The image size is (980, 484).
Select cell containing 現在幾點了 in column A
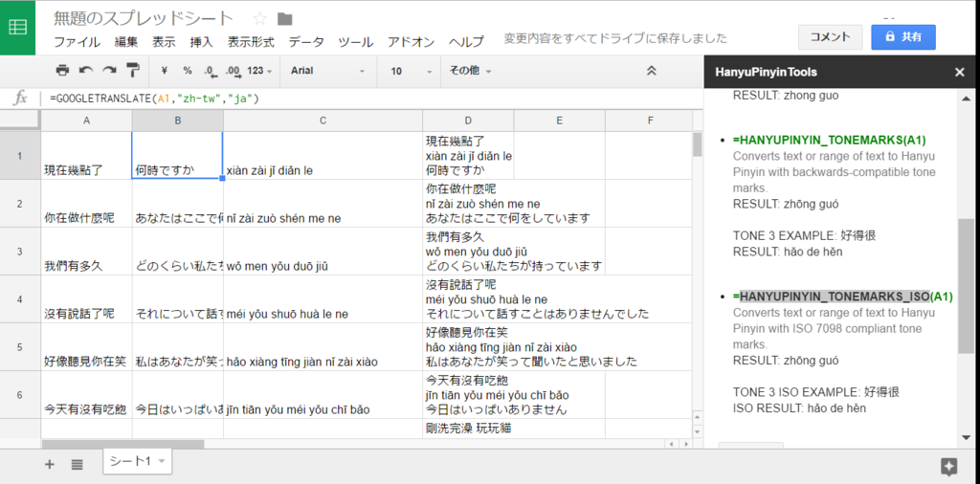click(x=86, y=155)
